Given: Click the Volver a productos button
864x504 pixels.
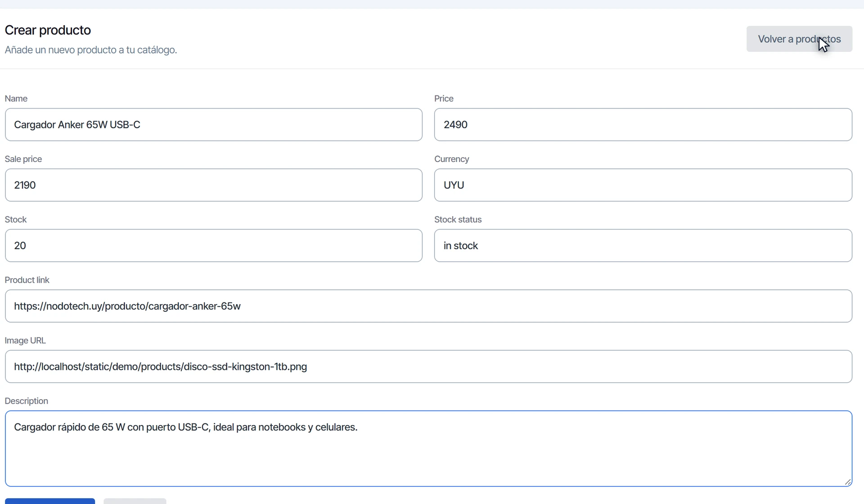Looking at the screenshot, I should (799, 39).
